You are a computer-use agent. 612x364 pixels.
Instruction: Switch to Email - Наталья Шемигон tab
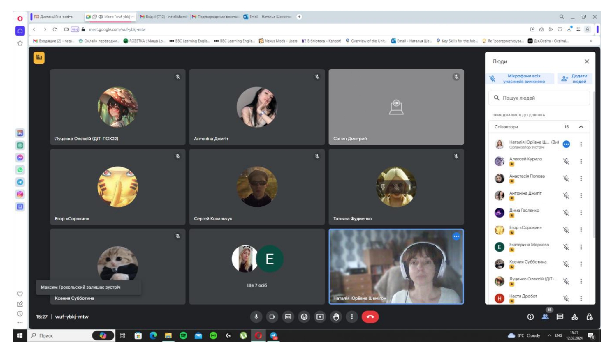click(268, 17)
